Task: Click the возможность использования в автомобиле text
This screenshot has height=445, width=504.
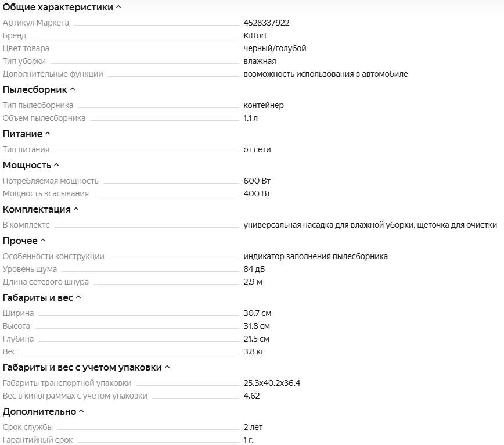Action: click(326, 74)
